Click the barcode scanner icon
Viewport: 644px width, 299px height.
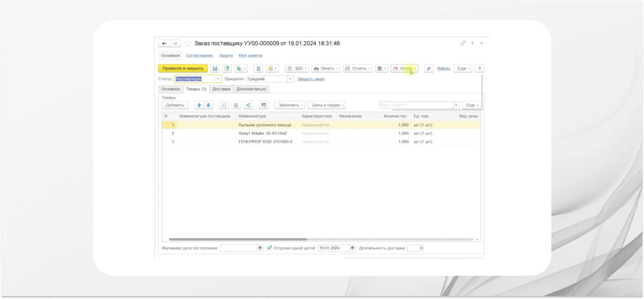[x=264, y=105]
